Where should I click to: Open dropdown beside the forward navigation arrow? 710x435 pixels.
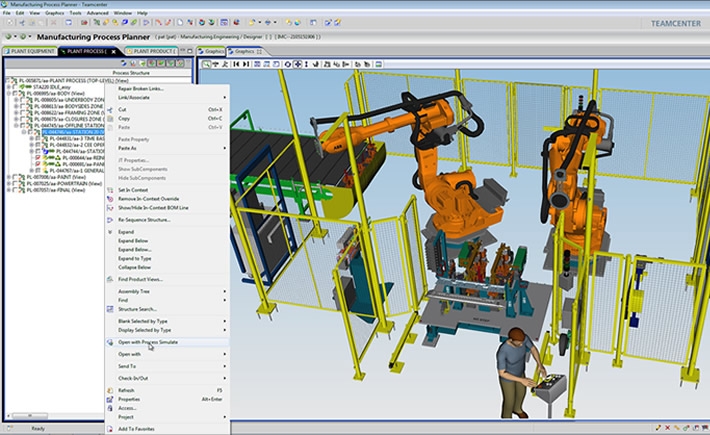point(30,37)
